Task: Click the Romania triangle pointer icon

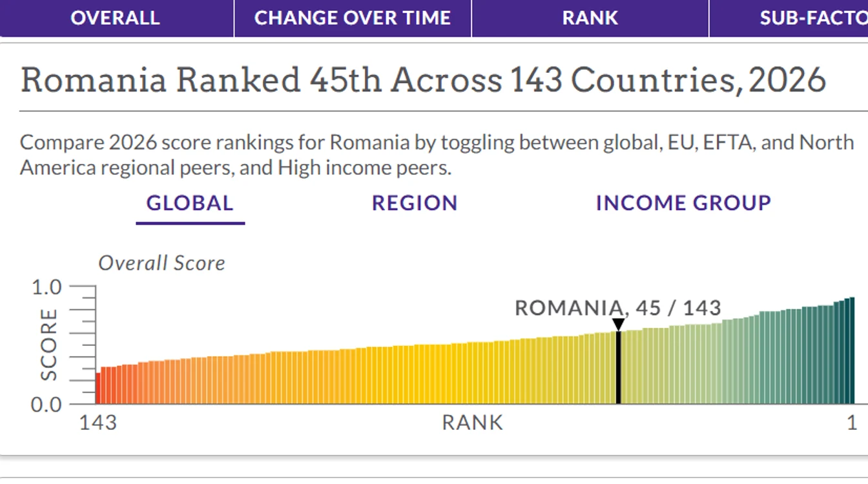Action: tap(618, 325)
